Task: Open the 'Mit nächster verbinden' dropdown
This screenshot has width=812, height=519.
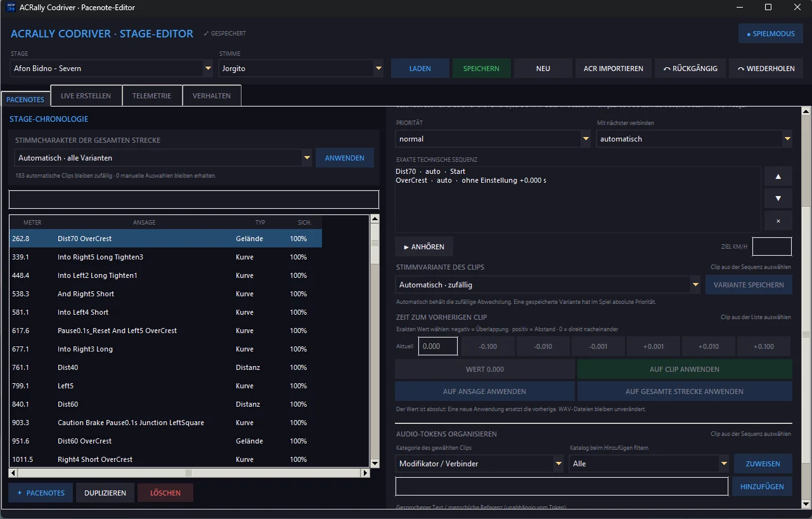Action: point(694,139)
